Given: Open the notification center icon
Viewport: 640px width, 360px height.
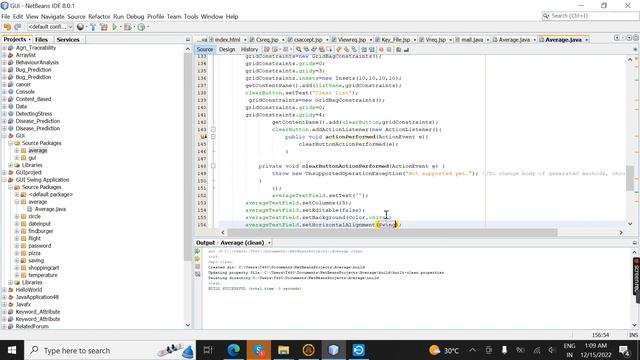Looking at the screenshot, I should [x=624, y=350].
